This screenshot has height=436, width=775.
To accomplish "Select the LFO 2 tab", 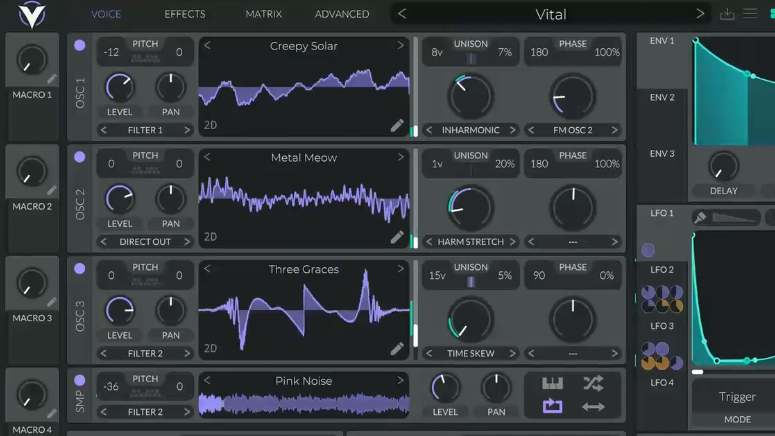I will pos(662,269).
